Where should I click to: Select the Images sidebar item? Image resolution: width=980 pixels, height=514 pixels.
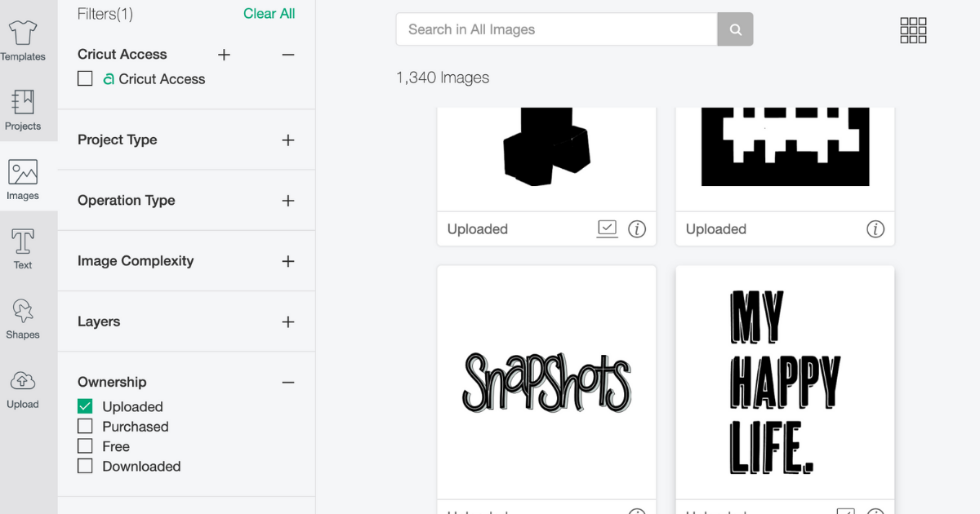pyautogui.click(x=23, y=179)
